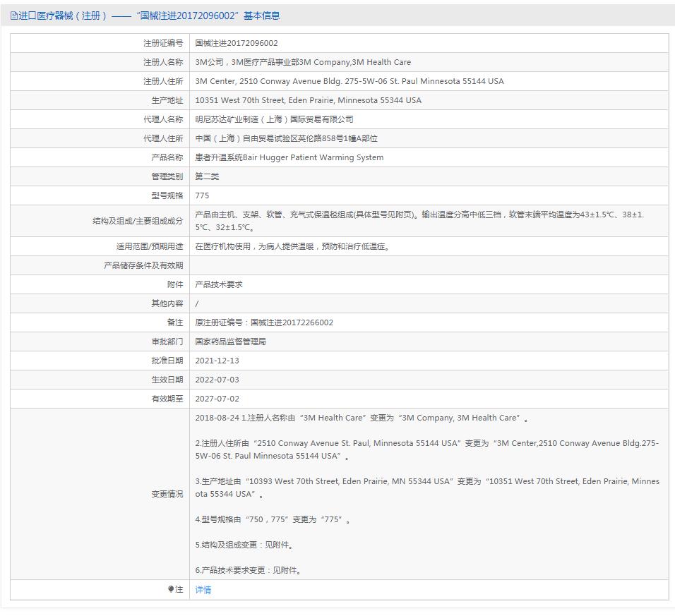Click product name 患者升温系统Bair Hugger Patient Warming System
The width and height of the screenshot is (675, 616).
click(289, 157)
